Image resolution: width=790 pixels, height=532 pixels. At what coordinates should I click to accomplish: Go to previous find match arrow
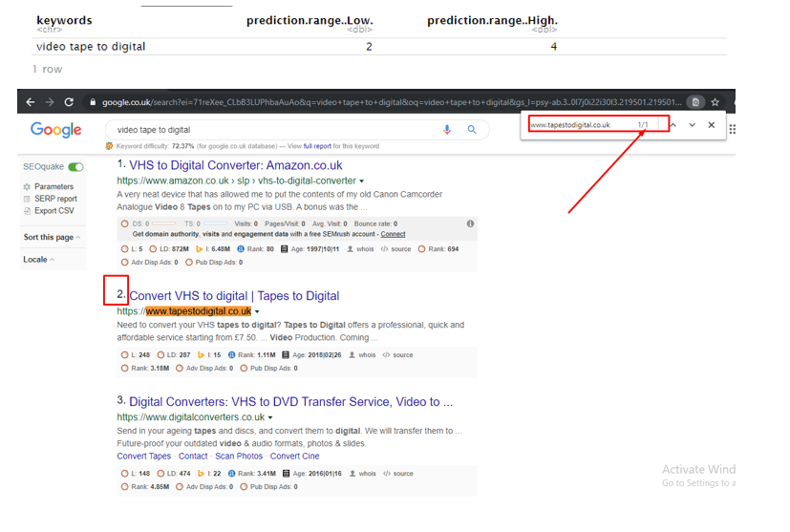[673, 125]
